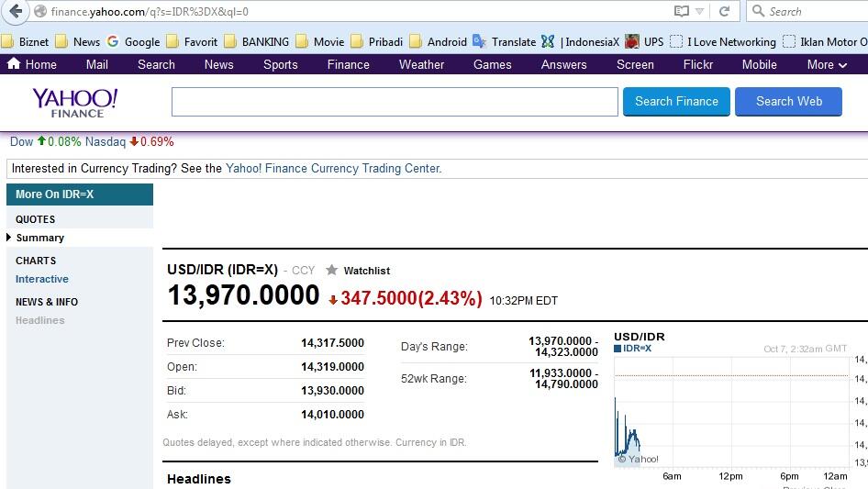Open the Translate bookmark
Screen dimensions: 868x489
[x=505, y=41]
